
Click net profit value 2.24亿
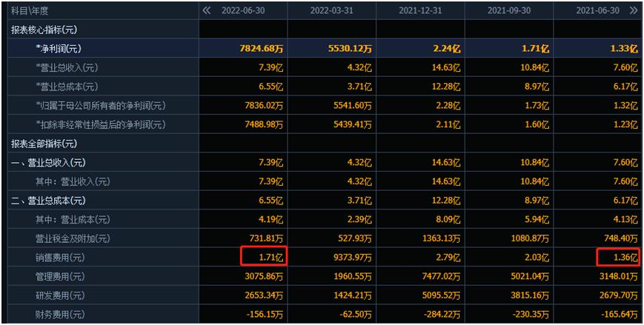[x=447, y=49]
